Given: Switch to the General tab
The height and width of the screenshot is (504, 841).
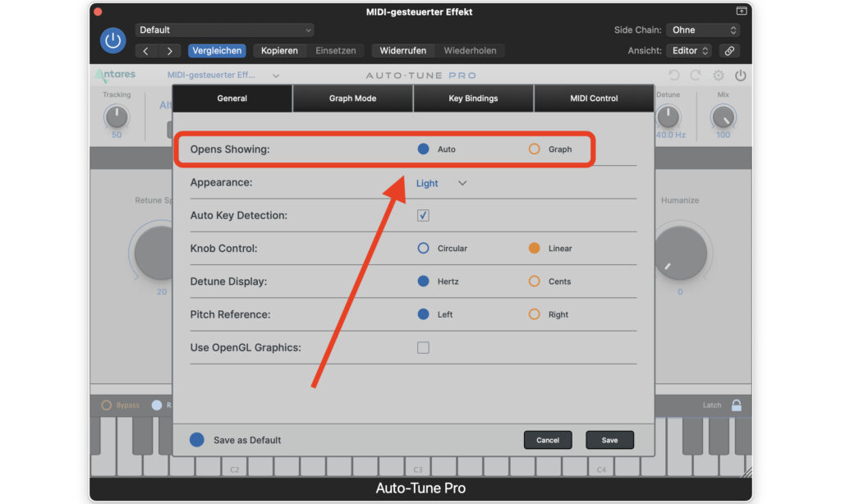Looking at the screenshot, I should (232, 99).
